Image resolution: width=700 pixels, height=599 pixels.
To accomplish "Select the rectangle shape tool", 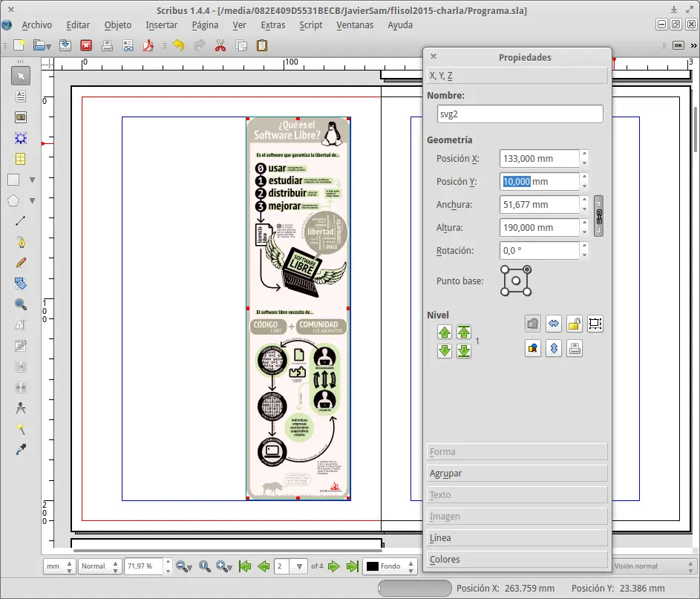I will point(13,180).
